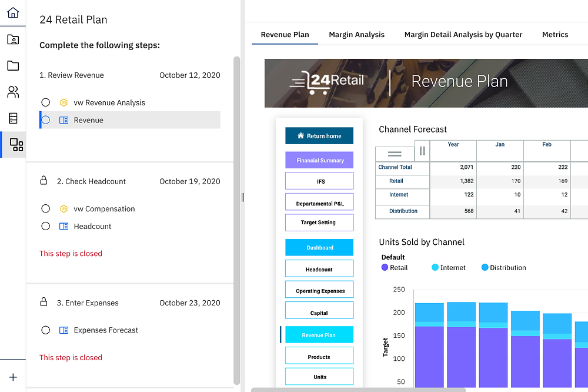Click the Expenses Forecast task label
This screenshot has width=588, height=392.
tap(106, 330)
